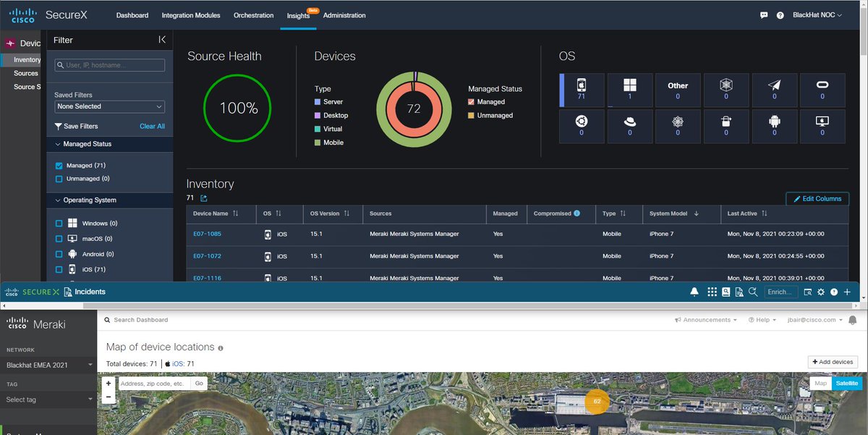Image resolution: width=868 pixels, height=435 pixels.
Task: Check the macOS (0) OS filter
Action: 59,239
